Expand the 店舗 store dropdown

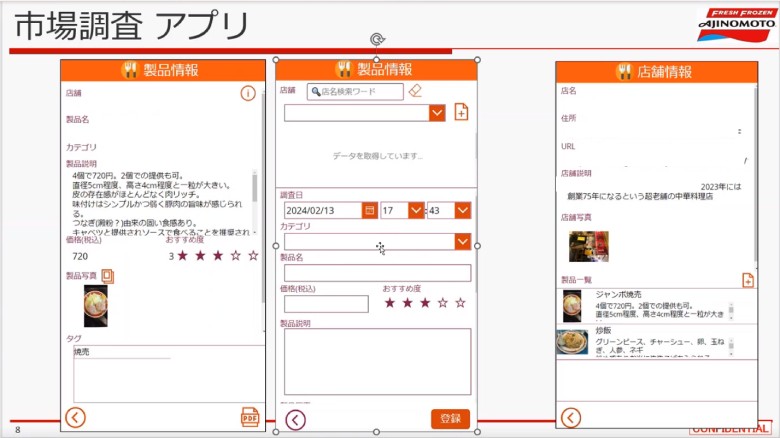437,113
